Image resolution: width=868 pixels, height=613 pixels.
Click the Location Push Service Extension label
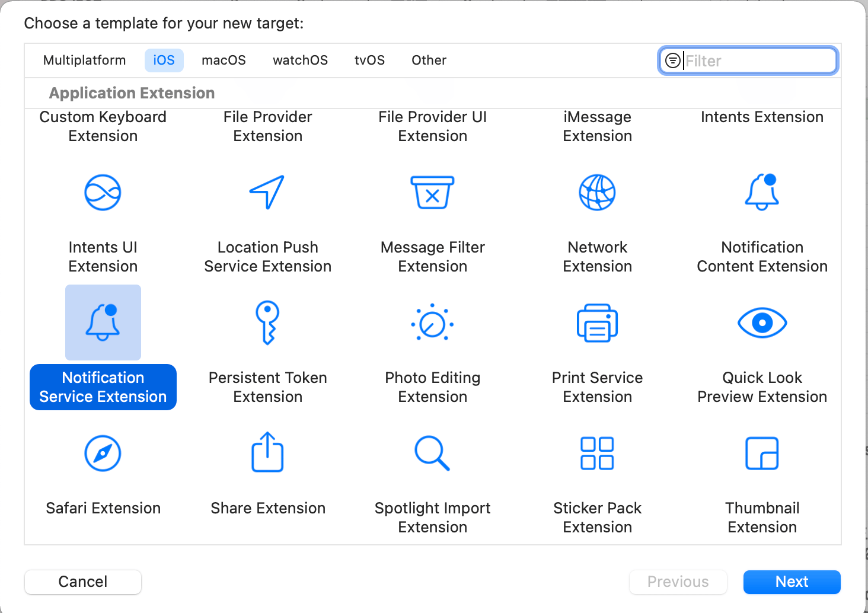[x=268, y=257]
